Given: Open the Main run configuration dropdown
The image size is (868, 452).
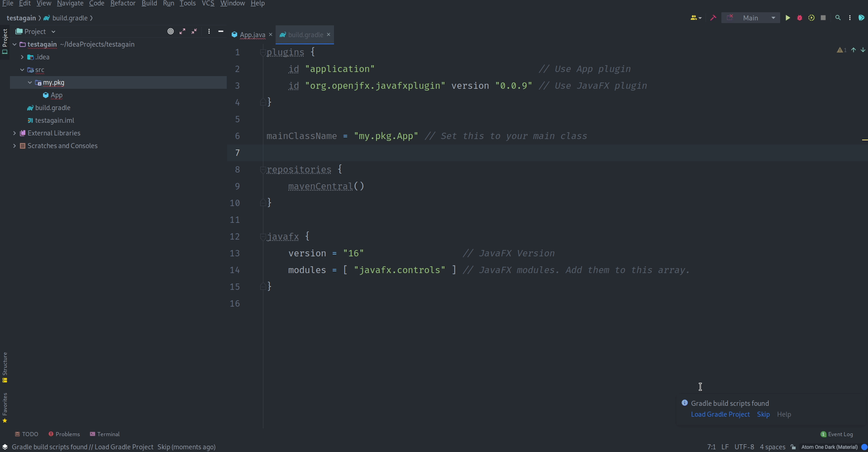Looking at the screenshot, I should 751,18.
